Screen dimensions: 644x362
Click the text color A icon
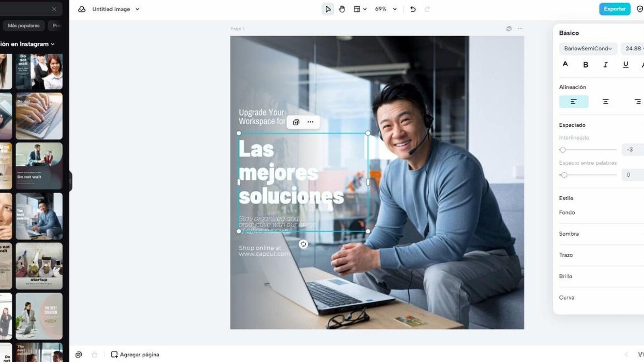coord(565,64)
